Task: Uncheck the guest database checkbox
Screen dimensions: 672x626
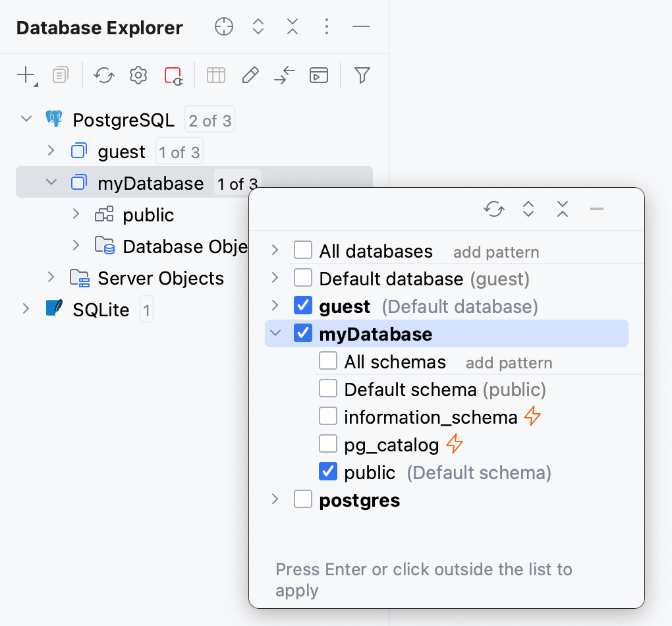Action: click(302, 306)
